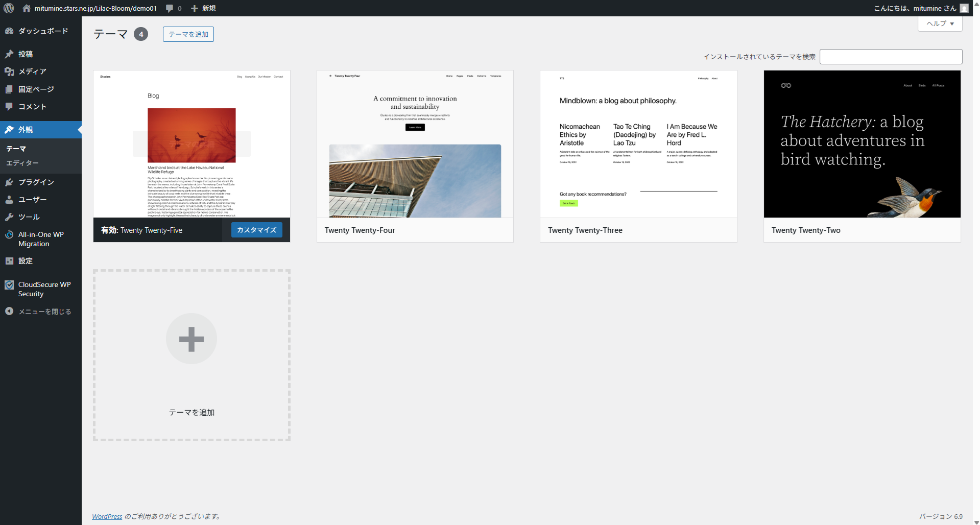The height and width of the screenshot is (525, 980).
Task: Click the WordPress logo in admin bar
Action: tap(9, 8)
